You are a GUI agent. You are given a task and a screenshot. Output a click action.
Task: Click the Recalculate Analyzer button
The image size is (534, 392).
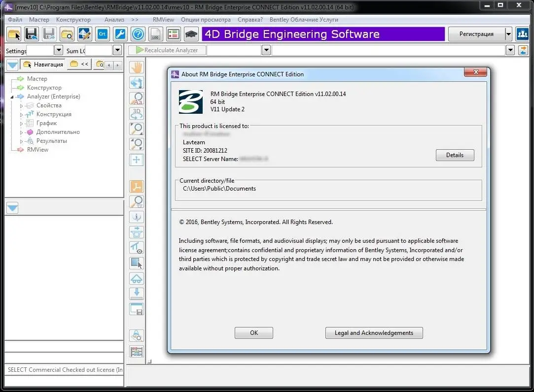[x=167, y=50]
